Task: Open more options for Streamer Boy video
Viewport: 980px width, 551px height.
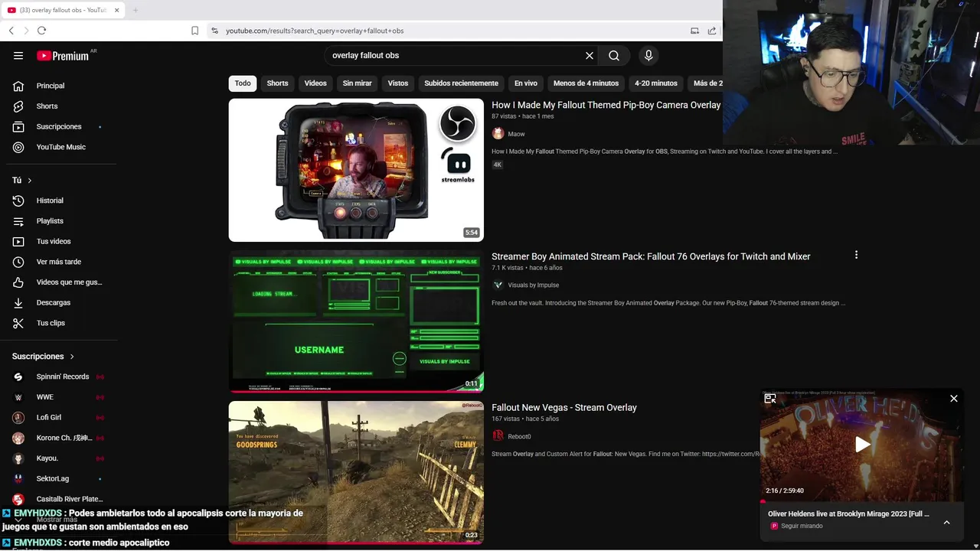Action: click(x=856, y=255)
